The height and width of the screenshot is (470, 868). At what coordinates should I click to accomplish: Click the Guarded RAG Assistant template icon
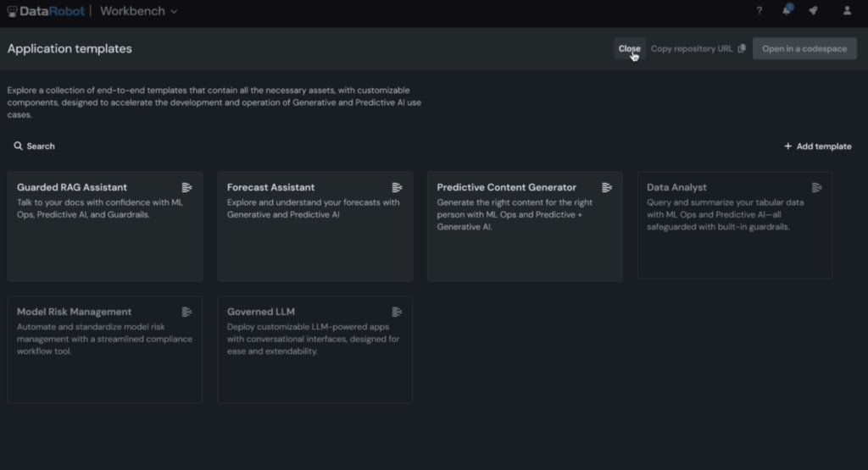pyautogui.click(x=186, y=187)
